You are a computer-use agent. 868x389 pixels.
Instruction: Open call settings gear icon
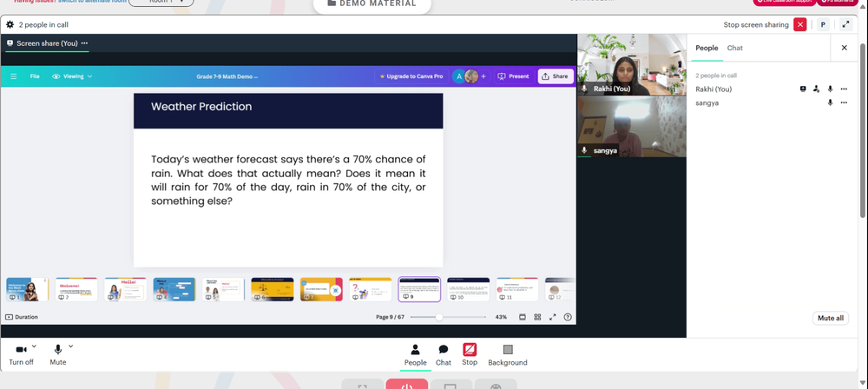point(10,25)
